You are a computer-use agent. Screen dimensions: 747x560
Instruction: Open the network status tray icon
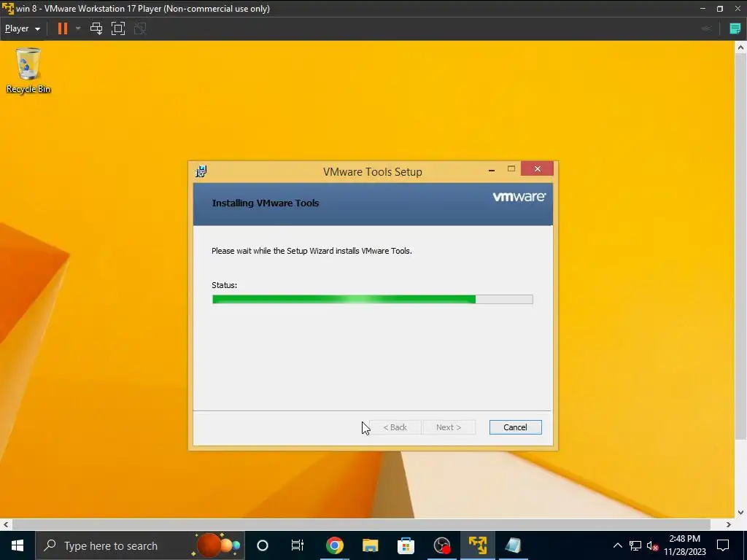click(635, 545)
